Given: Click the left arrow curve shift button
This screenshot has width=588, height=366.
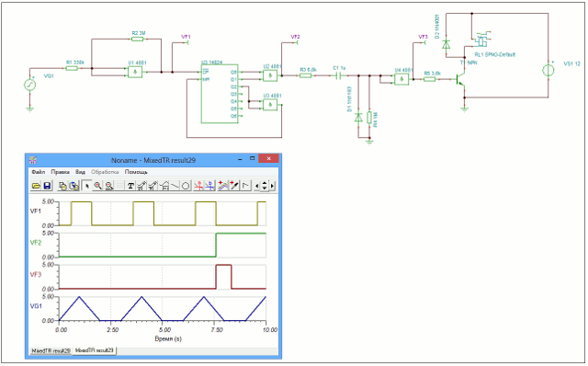Looking at the screenshot, I should pos(257,186).
